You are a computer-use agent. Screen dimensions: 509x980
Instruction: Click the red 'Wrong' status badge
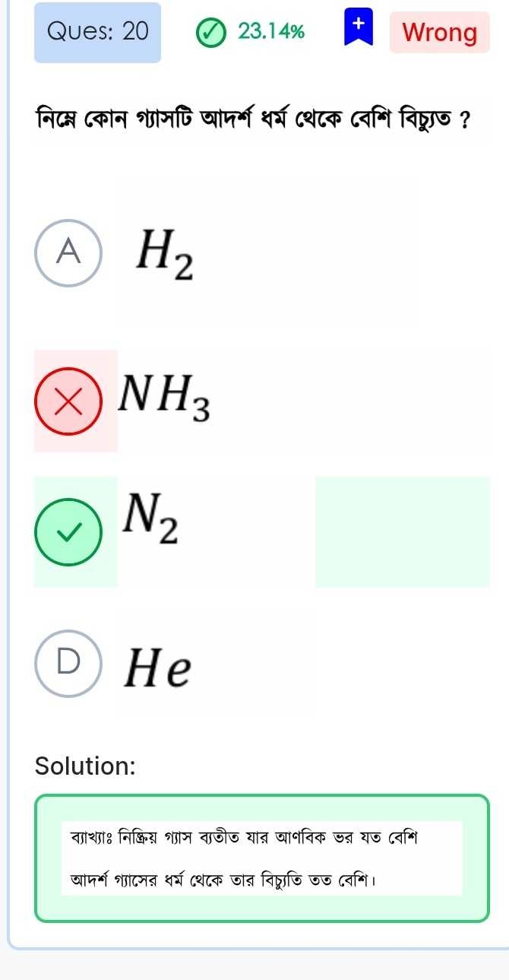439,32
